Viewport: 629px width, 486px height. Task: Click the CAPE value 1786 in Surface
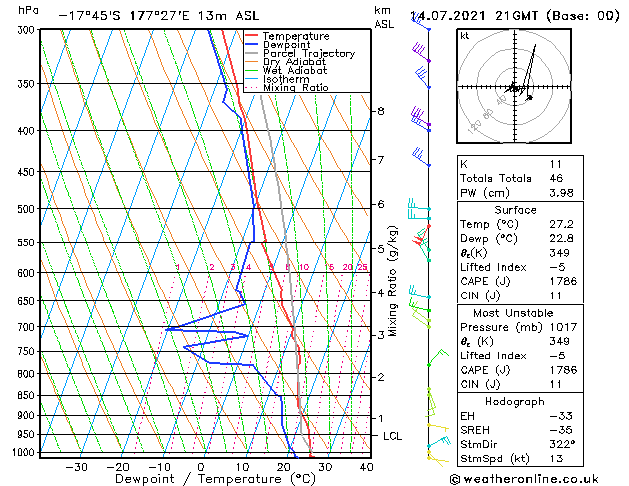563,281
